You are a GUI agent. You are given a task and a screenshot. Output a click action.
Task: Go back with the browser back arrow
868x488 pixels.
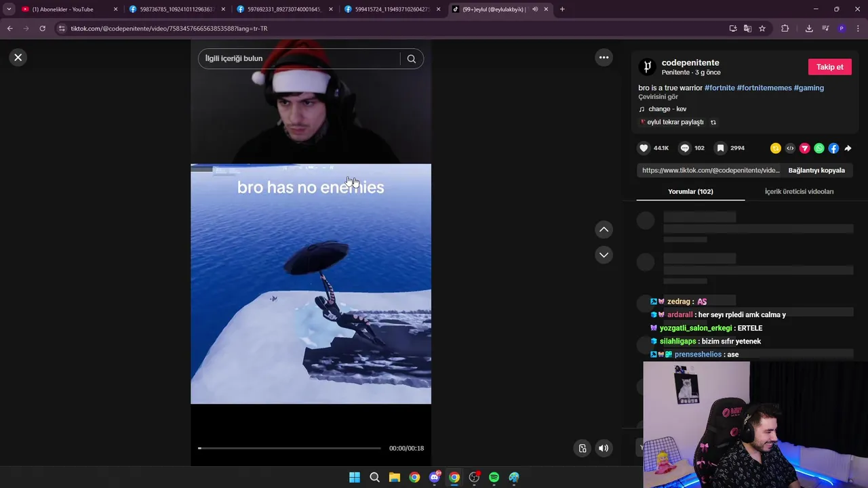point(9,28)
